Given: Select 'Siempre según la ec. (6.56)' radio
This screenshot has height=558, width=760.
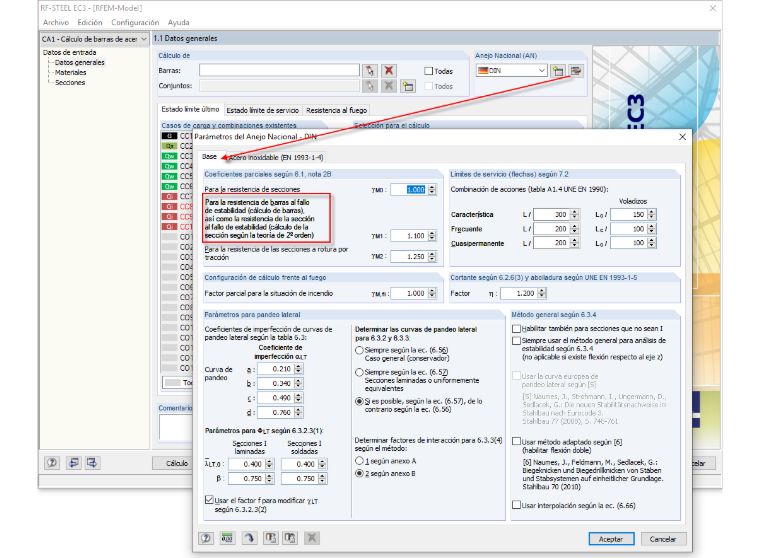Looking at the screenshot, I should click(x=359, y=350).
